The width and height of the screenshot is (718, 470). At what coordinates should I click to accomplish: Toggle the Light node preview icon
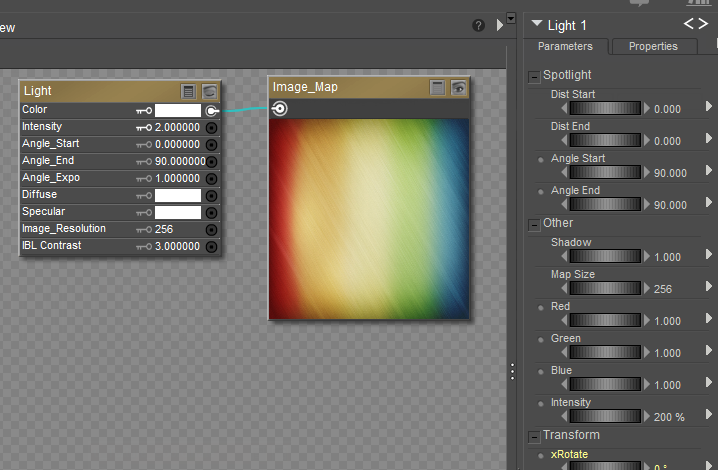[209, 91]
